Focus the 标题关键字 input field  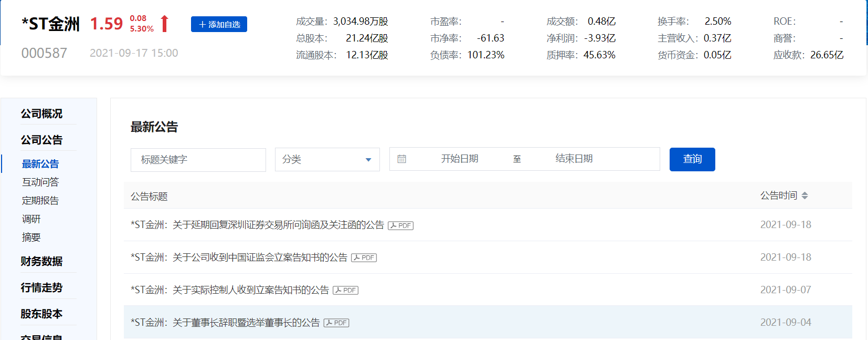point(198,160)
